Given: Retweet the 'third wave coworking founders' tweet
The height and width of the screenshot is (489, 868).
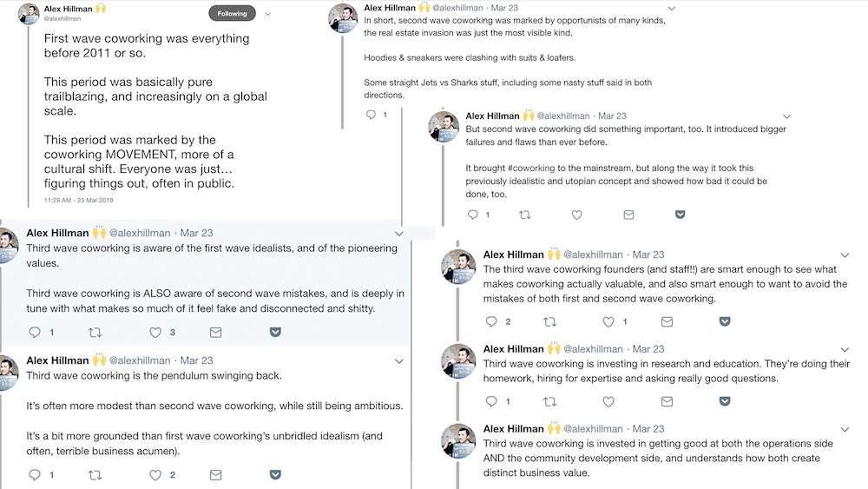Looking at the screenshot, I should [549, 321].
